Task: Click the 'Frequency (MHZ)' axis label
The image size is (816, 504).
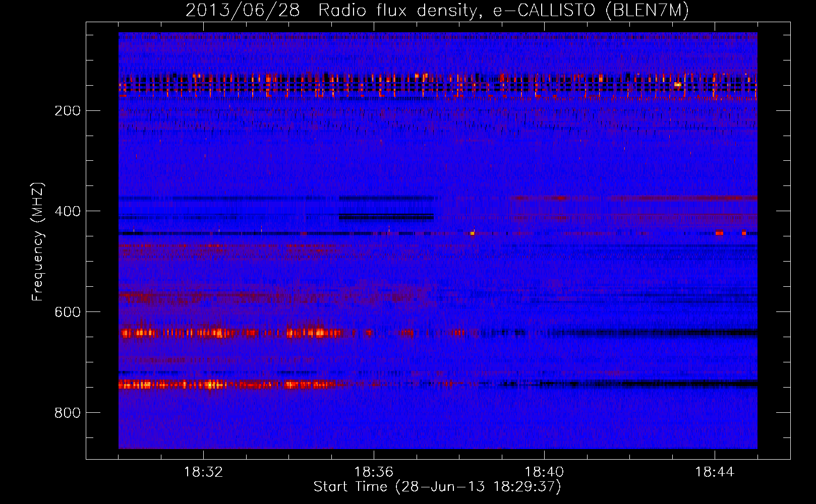Action: click(x=38, y=242)
